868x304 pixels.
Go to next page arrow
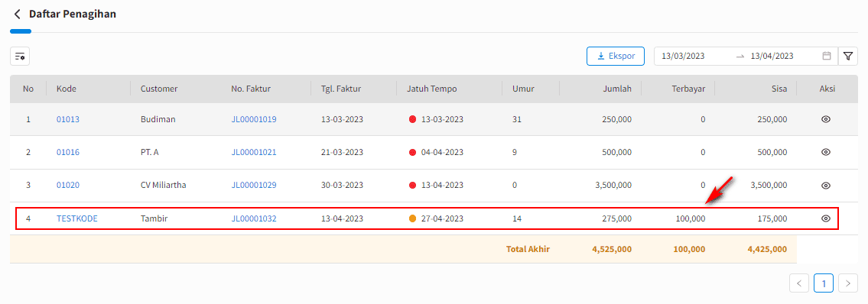click(x=847, y=283)
